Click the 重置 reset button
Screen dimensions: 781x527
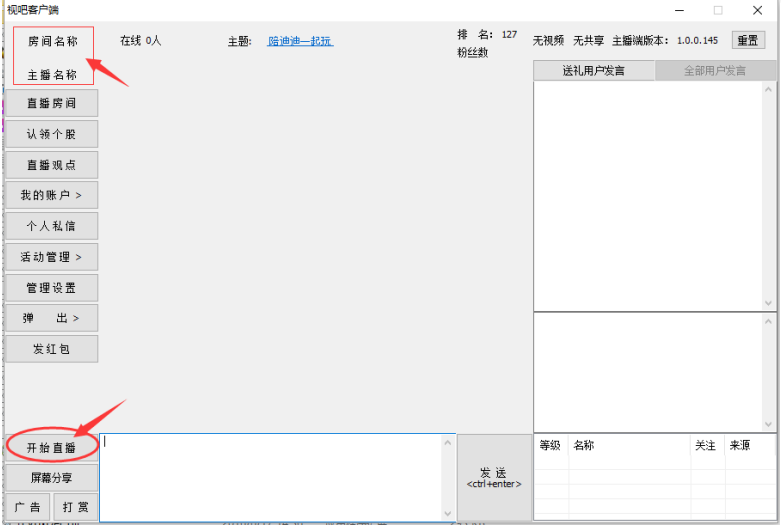748,40
